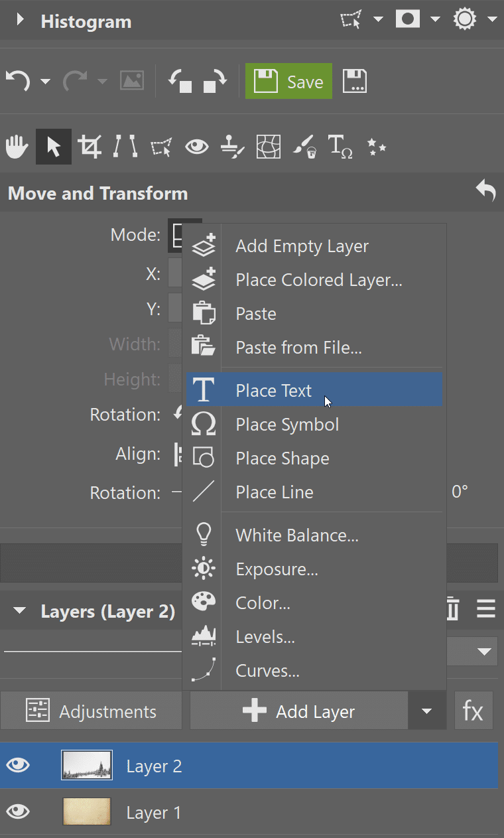504x838 pixels.
Task: Select the Layer 2 thumbnail
Action: [87, 766]
